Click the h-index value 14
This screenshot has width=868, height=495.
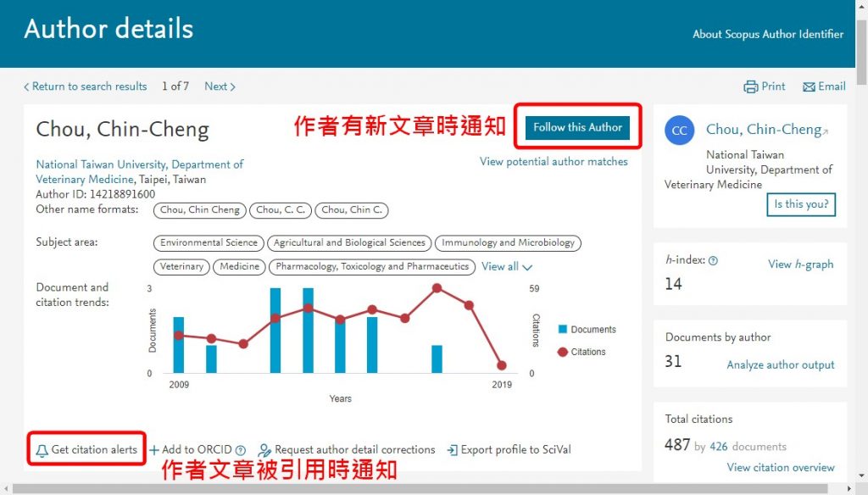pyautogui.click(x=673, y=284)
